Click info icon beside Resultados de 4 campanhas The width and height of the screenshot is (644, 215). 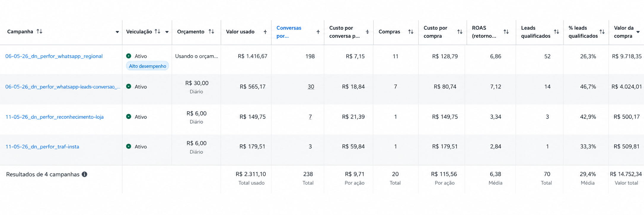pyautogui.click(x=85, y=174)
